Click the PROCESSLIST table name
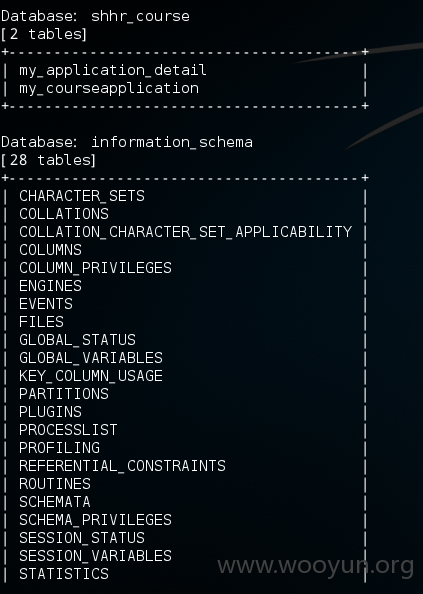The width and height of the screenshot is (423, 594). [68, 430]
